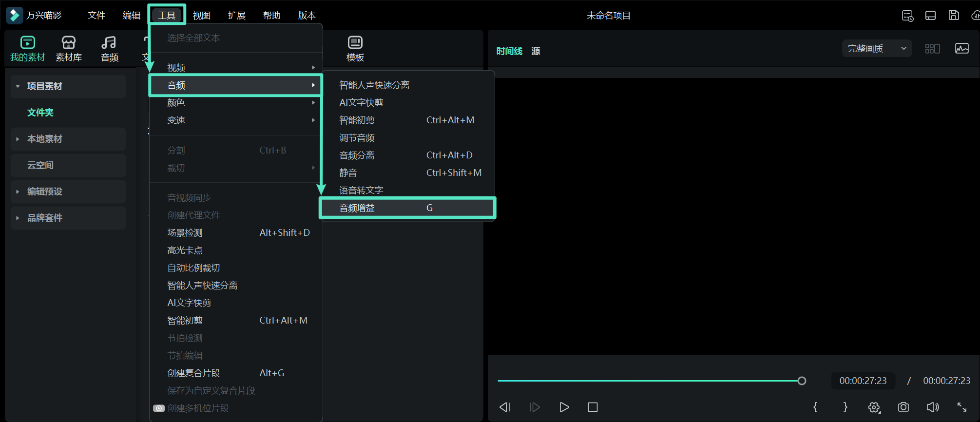Mark in point with left brace icon
This screenshot has width=980, height=422.
pyautogui.click(x=815, y=407)
